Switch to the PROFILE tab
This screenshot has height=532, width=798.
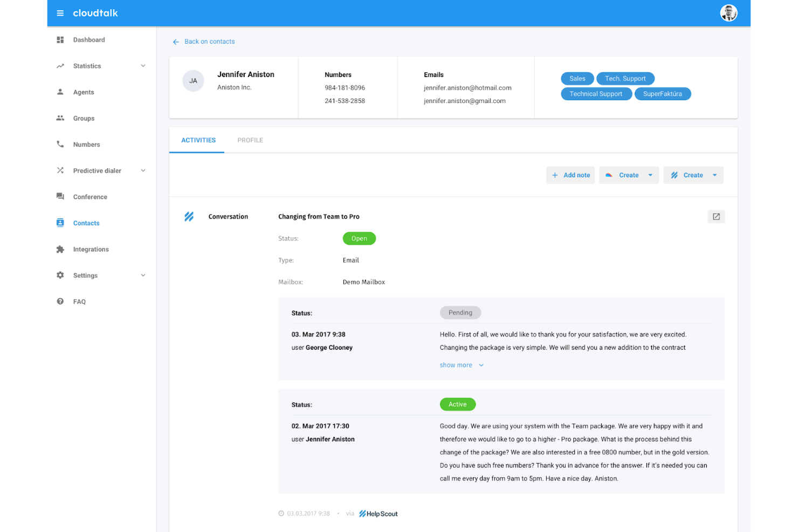tap(250, 140)
